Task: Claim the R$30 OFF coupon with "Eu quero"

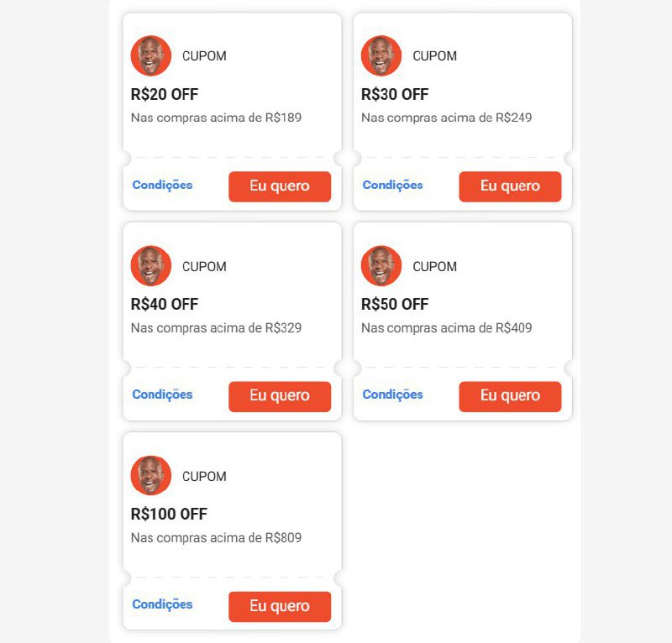Action: [x=510, y=186]
